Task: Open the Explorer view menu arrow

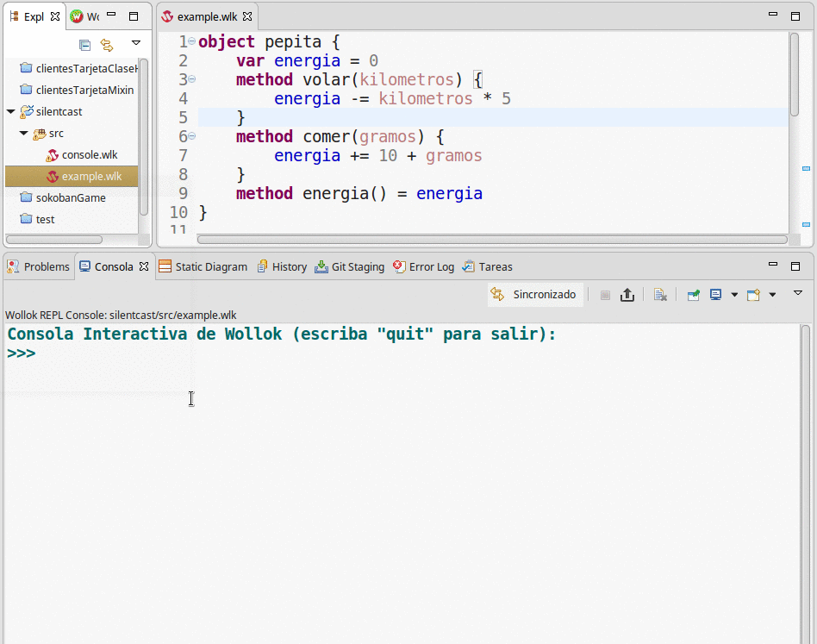Action: click(135, 43)
